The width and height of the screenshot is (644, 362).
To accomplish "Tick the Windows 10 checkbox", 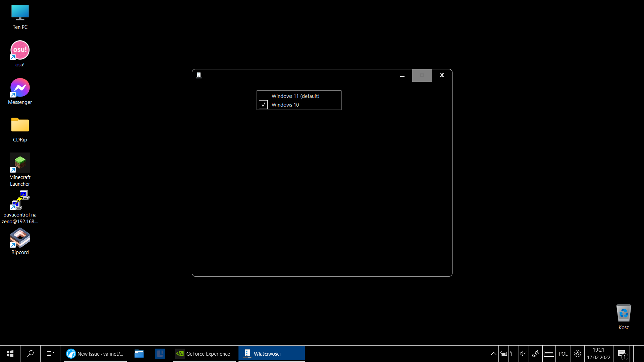I will [x=263, y=105].
